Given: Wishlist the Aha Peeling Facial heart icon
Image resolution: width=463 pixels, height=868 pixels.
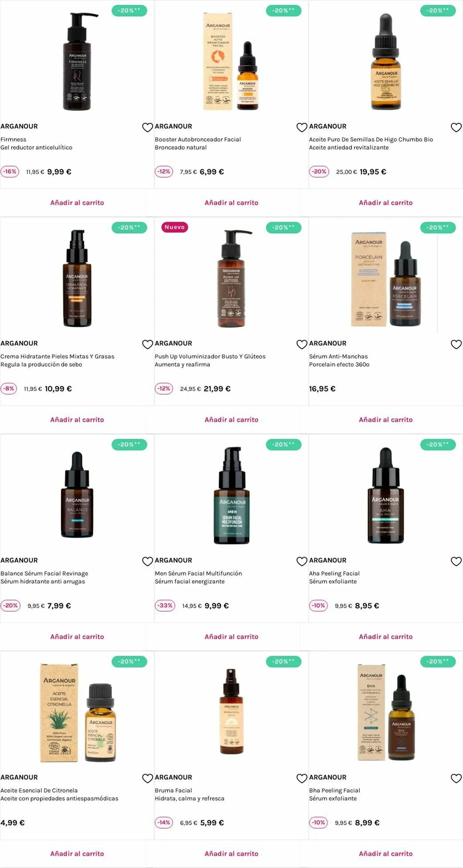Looking at the screenshot, I should click(x=456, y=561).
